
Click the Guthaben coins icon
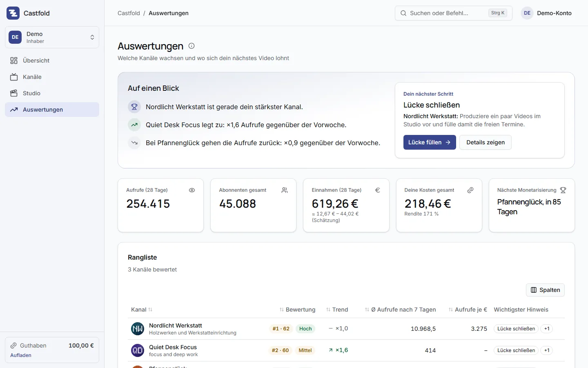[x=13, y=346]
